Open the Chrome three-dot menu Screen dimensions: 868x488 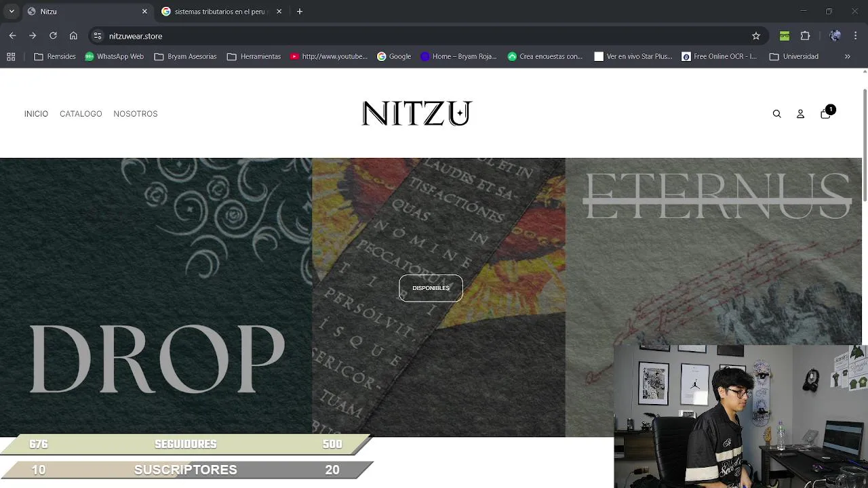[x=856, y=36]
